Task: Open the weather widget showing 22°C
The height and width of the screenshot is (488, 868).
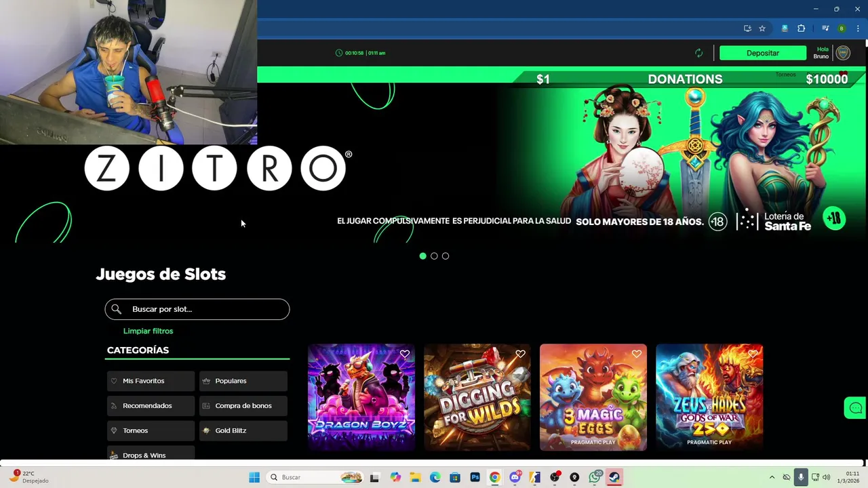Action: click(x=28, y=477)
